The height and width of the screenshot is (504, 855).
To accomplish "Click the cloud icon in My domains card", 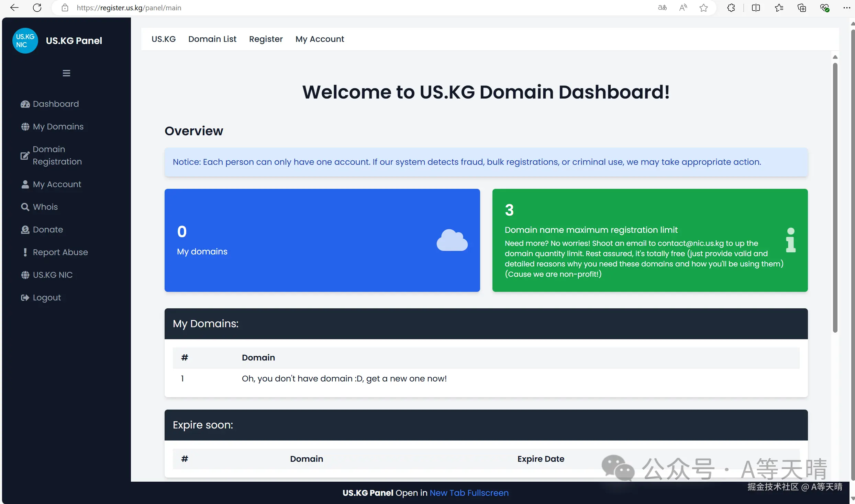I will [452, 240].
